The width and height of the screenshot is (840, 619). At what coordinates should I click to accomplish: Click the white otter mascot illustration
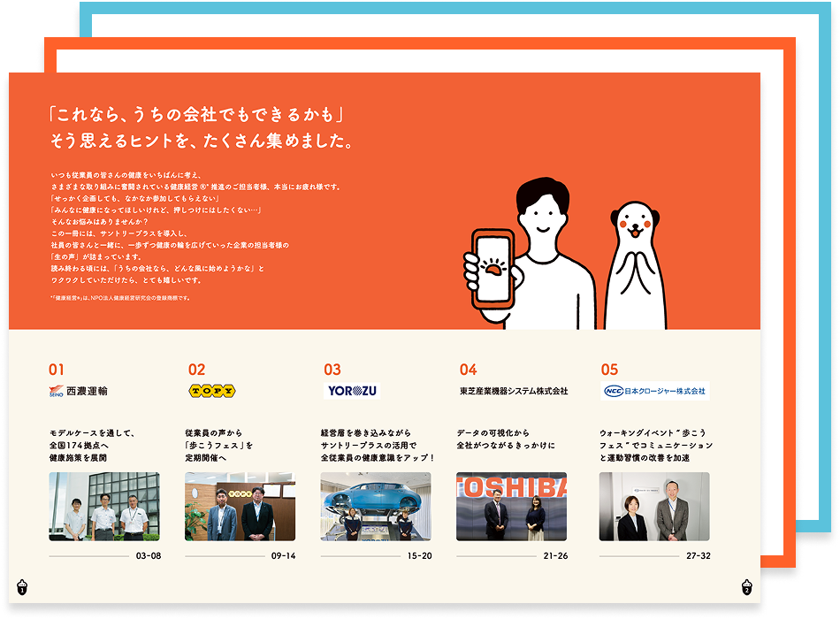pos(636,265)
